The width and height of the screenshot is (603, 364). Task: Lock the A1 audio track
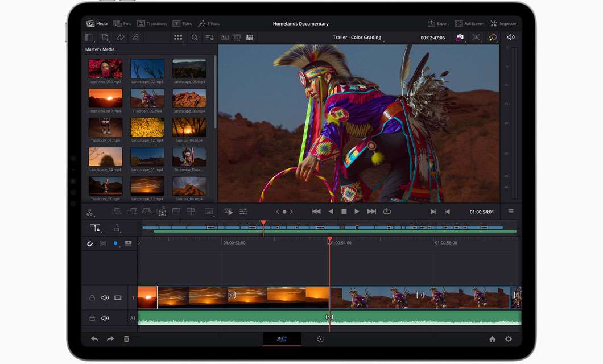pyautogui.click(x=91, y=318)
